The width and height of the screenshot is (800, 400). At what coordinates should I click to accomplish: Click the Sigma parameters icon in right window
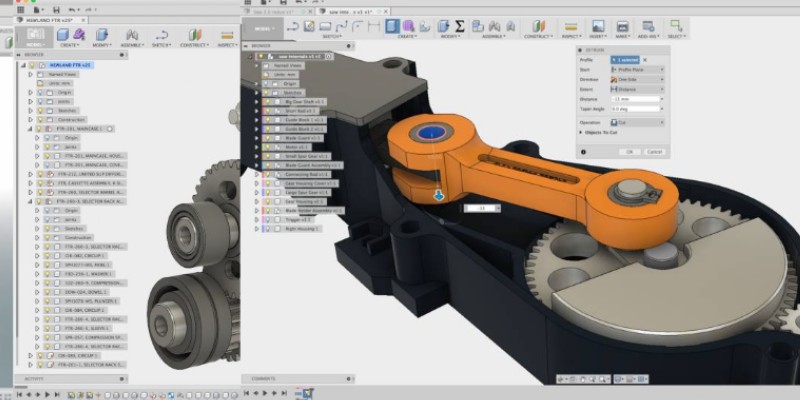click(x=460, y=26)
